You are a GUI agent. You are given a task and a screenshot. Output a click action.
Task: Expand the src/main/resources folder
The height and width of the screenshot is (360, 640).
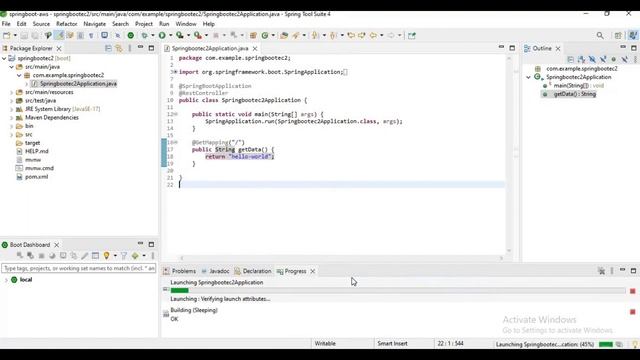click(11, 92)
